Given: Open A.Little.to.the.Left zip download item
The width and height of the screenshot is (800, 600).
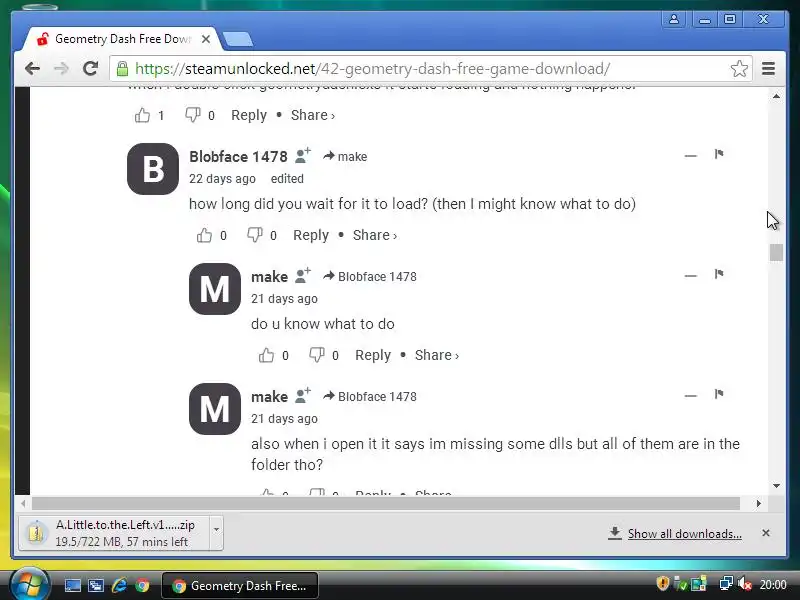Looking at the screenshot, I should click(114, 533).
